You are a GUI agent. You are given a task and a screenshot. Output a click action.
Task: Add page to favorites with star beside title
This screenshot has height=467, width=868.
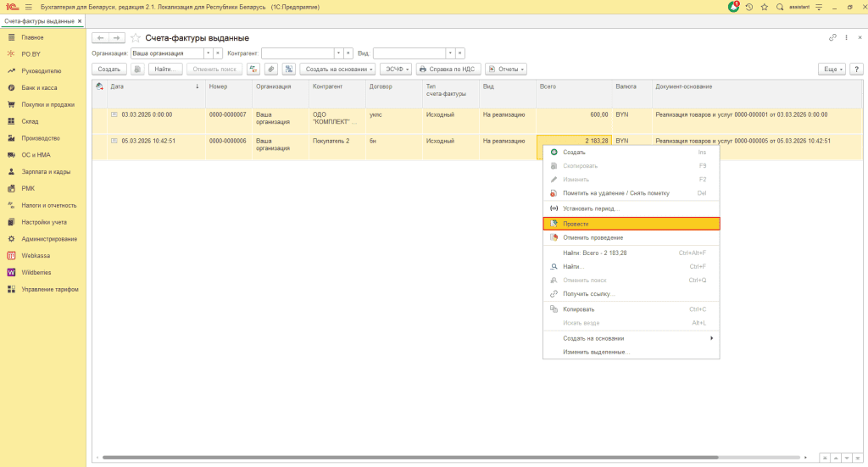click(x=136, y=38)
